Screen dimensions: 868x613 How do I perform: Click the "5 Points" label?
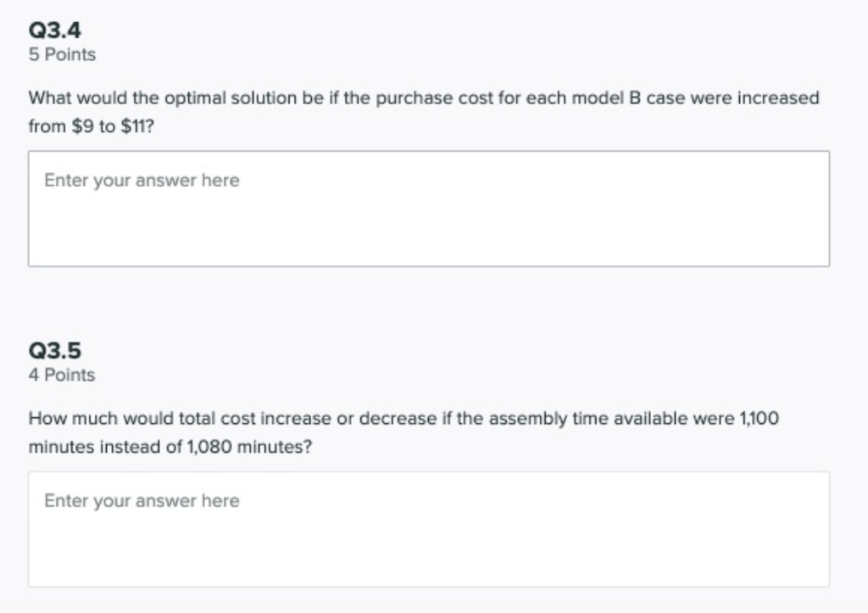tap(62, 54)
